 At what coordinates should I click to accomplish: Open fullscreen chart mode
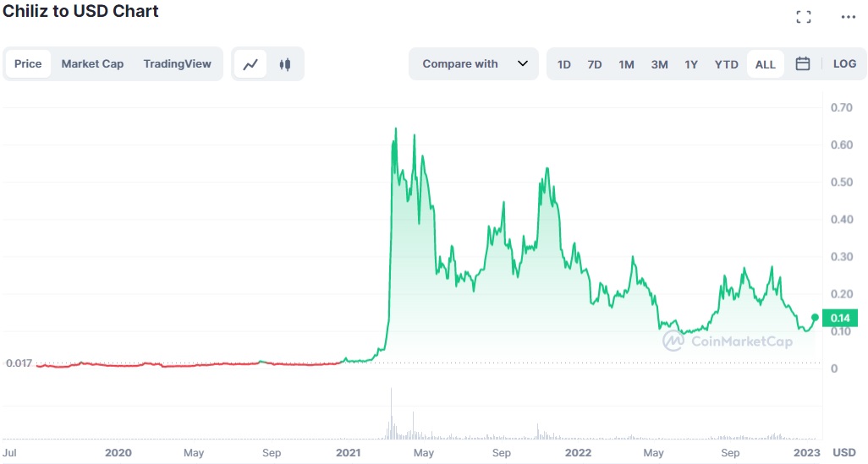coord(804,17)
